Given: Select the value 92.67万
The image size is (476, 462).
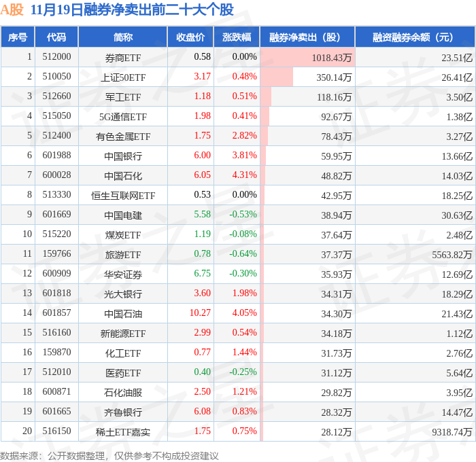Looking at the screenshot, I should point(336,117).
